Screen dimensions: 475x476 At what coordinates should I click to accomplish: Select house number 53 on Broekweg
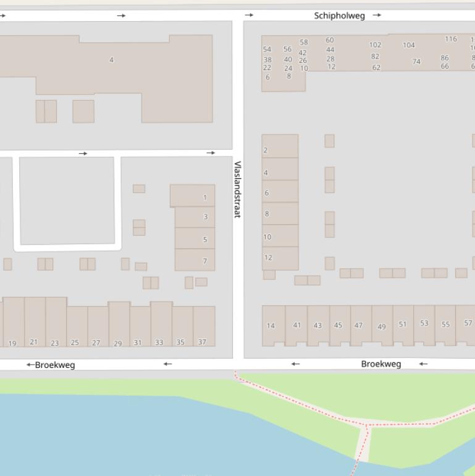424,323
